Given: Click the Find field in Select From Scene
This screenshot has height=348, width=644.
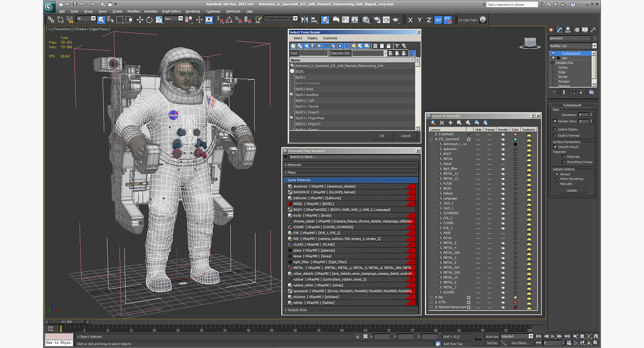Looking at the screenshot, I should pos(313,53).
